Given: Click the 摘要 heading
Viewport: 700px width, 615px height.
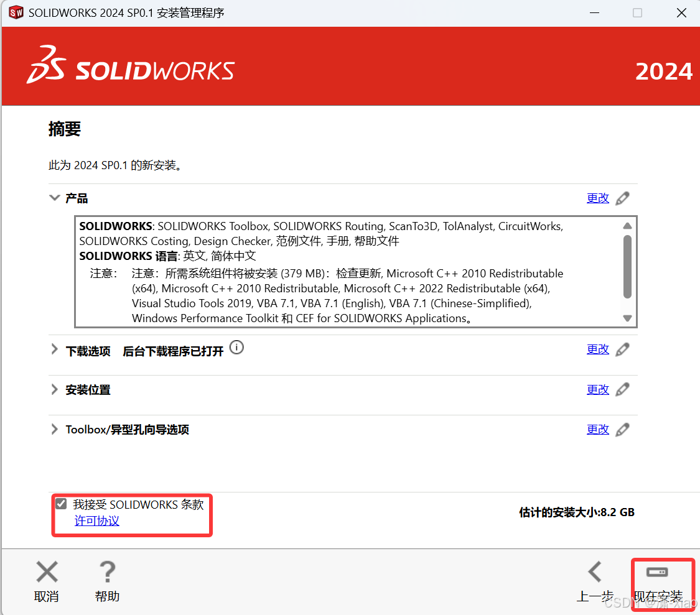Looking at the screenshot, I should (x=65, y=129).
